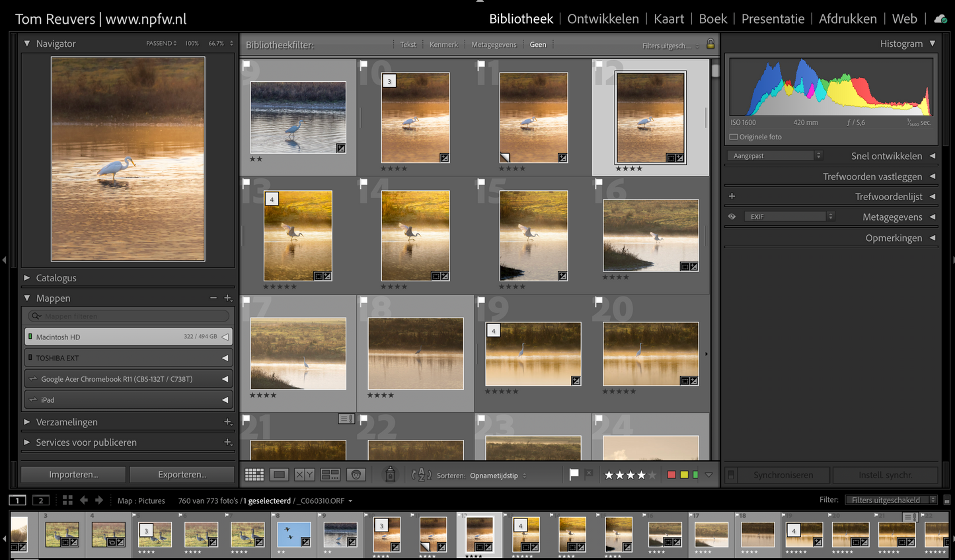Collapse the Navigator panel

27,44
